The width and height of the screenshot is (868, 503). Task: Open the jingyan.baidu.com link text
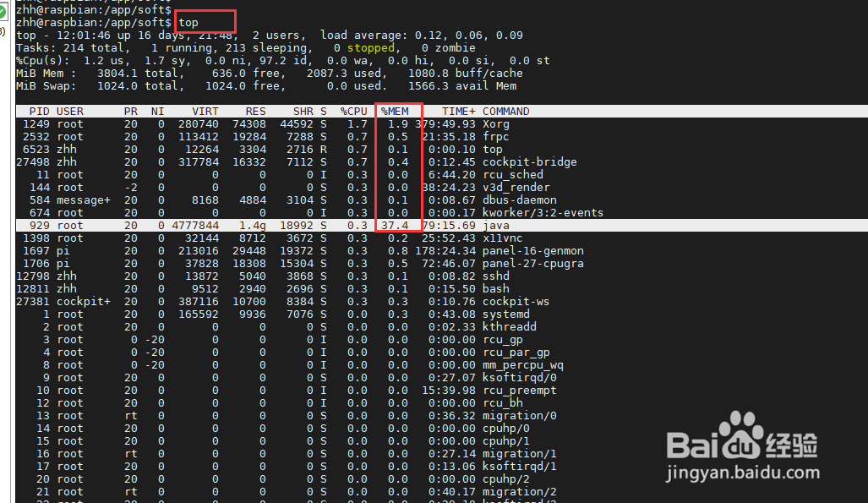point(742,471)
